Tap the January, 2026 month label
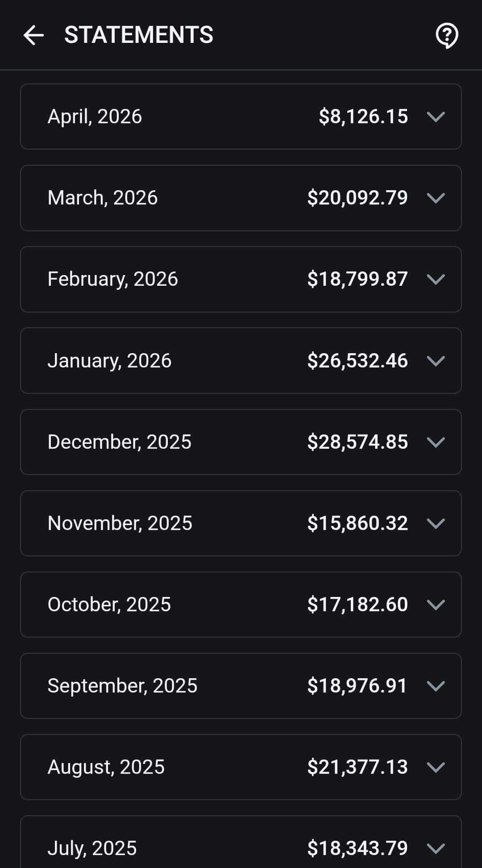482x868 pixels. click(x=109, y=360)
